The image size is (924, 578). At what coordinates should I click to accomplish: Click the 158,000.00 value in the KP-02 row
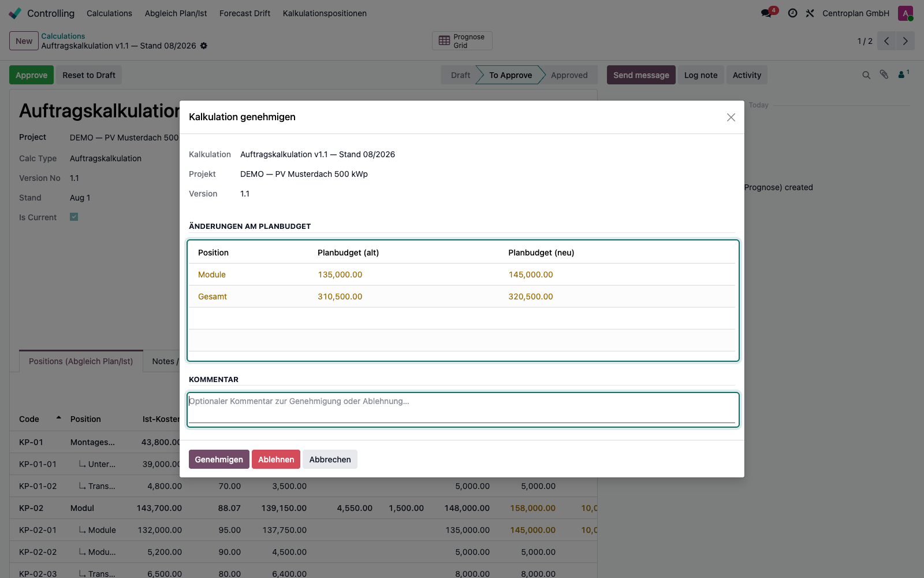532,508
